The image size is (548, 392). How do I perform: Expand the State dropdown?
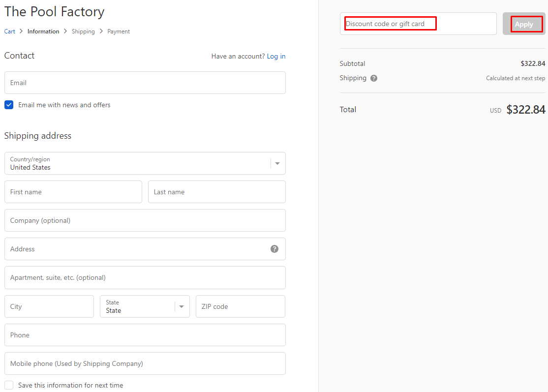pos(145,306)
